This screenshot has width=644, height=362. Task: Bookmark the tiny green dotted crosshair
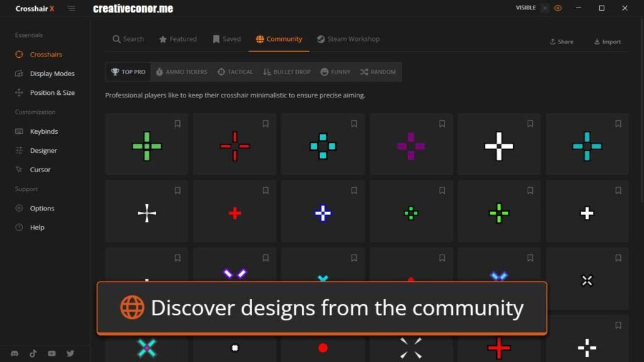pyautogui.click(x=442, y=190)
